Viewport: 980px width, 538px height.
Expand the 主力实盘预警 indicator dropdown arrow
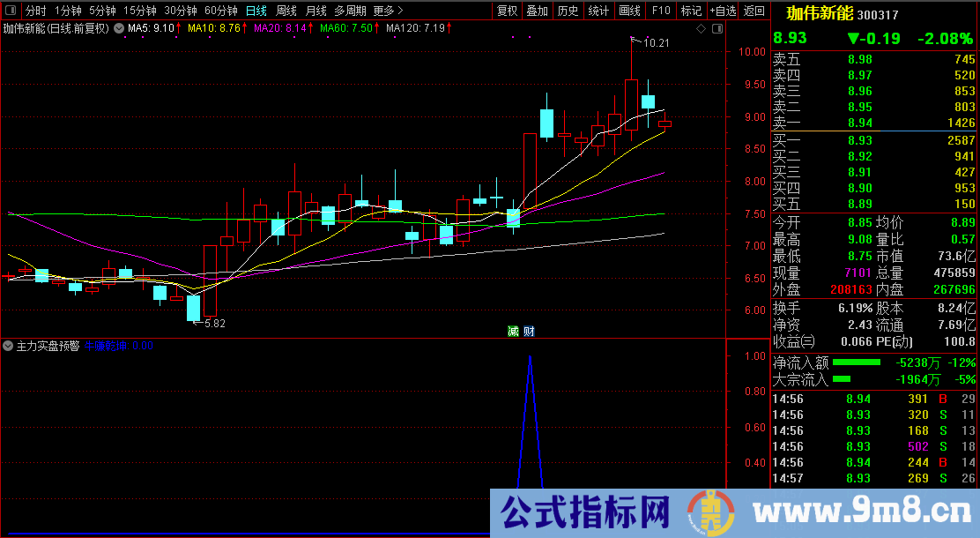click(x=9, y=346)
